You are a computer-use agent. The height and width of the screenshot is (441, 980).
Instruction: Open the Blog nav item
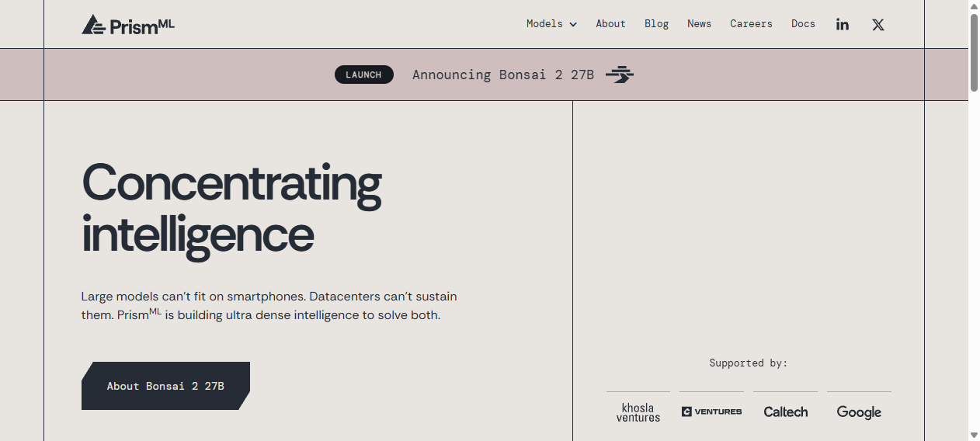(x=656, y=24)
